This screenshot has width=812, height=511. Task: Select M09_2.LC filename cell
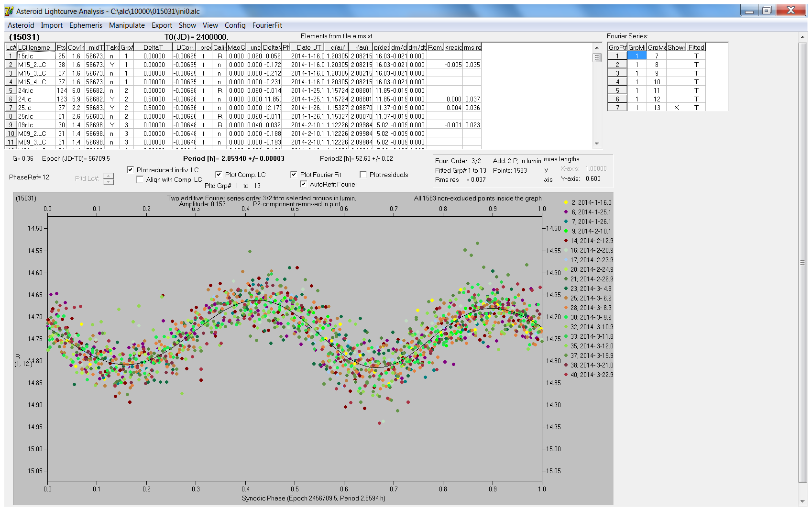[x=36, y=133]
